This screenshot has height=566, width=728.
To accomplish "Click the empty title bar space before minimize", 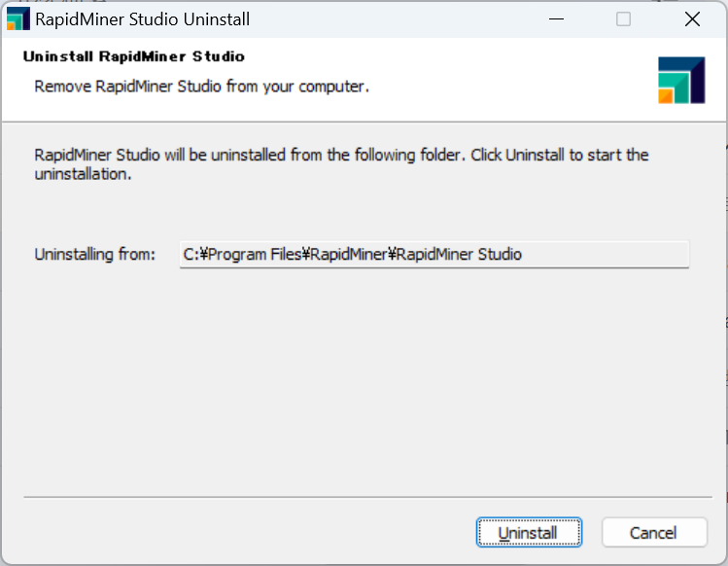I will click(395, 19).
